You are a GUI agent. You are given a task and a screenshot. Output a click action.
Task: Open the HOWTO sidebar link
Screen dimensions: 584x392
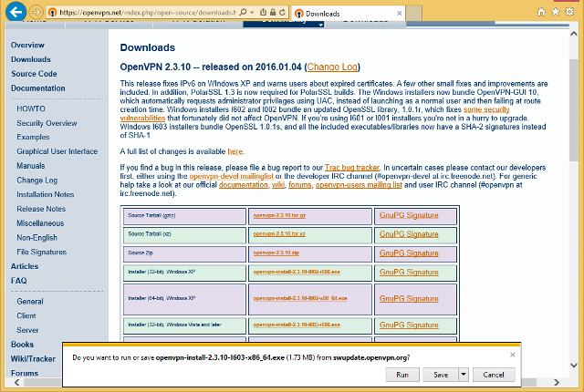(31, 108)
